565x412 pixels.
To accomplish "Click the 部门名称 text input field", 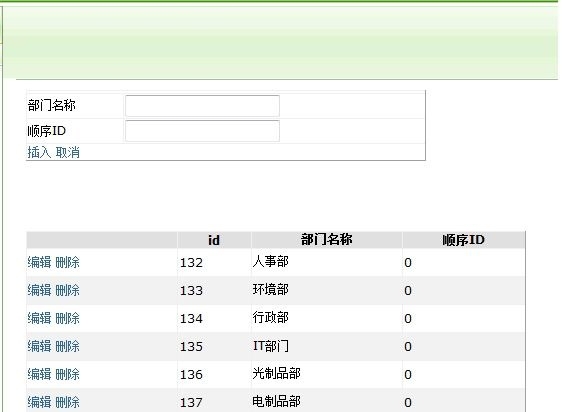I will tap(202, 106).
